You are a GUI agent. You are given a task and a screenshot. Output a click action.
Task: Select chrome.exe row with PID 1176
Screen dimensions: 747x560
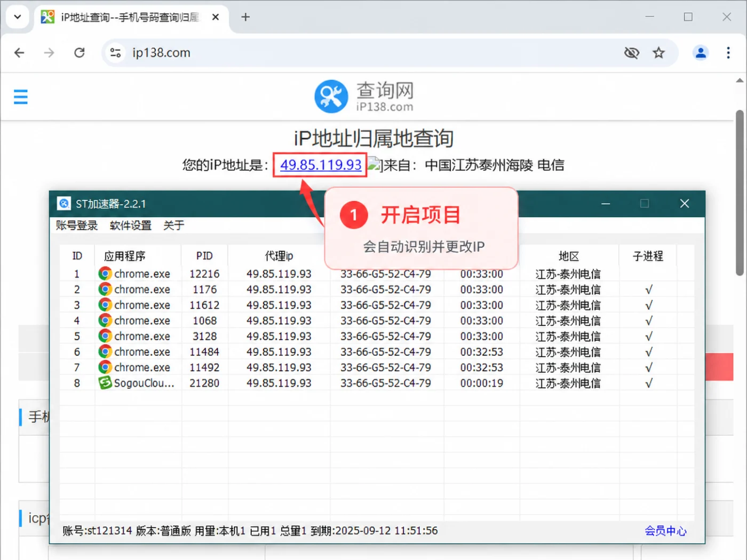pos(377,290)
